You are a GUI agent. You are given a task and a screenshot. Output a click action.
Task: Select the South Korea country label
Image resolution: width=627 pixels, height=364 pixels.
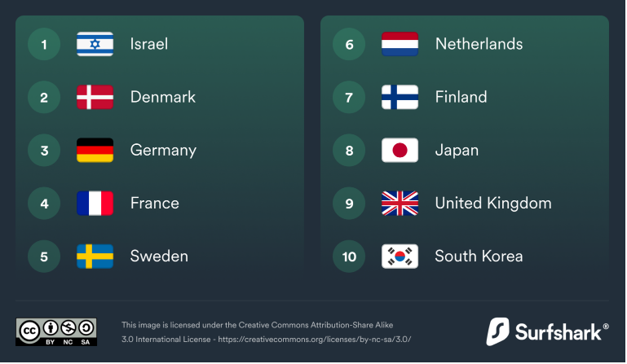479,257
